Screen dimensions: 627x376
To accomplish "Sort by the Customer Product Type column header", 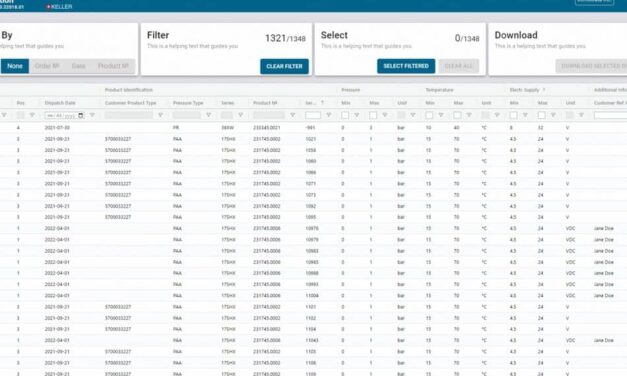I will (x=130, y=103).
